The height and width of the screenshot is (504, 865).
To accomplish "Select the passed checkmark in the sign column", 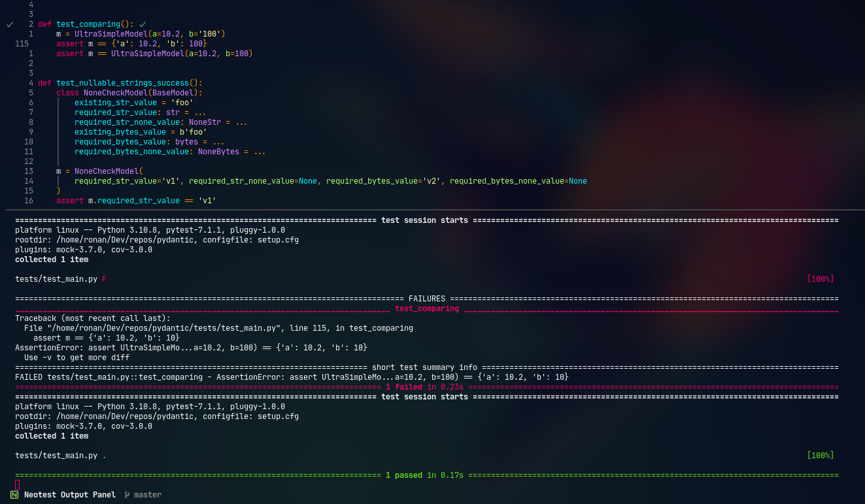I will coord(8,24).
